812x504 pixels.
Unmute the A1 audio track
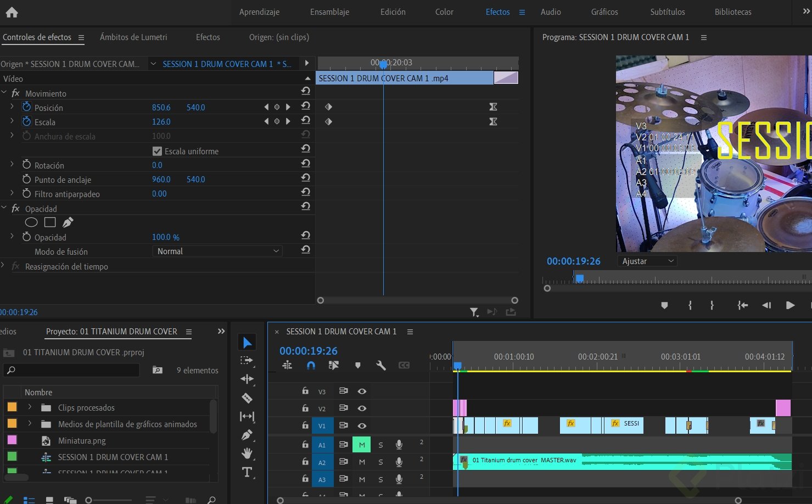(x=361, y=445)
